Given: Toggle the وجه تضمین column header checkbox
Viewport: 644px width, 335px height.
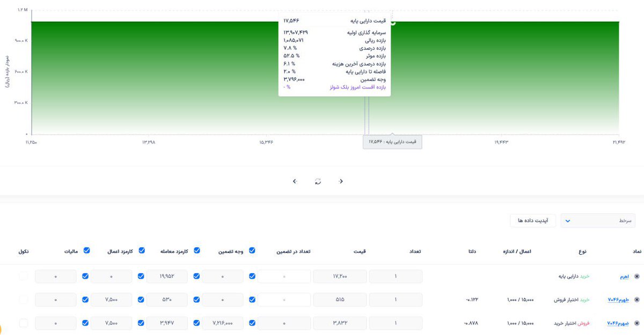Looking at the screenshot, I should point(252,250).
